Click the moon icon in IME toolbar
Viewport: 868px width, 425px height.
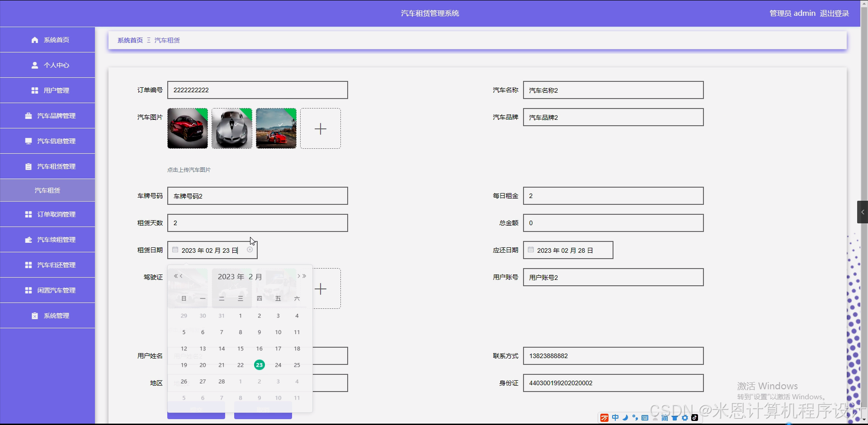point(625,418)
